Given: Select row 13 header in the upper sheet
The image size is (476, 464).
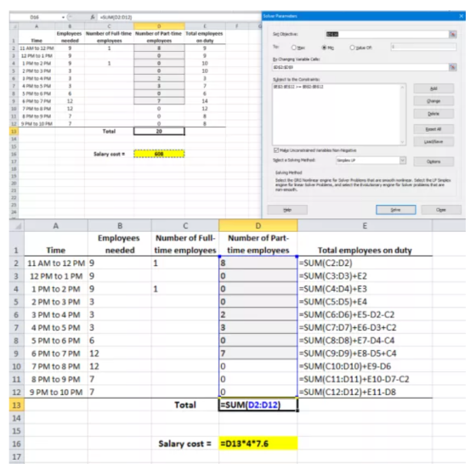Looking at the screenshot, I should tap(14, 131).
